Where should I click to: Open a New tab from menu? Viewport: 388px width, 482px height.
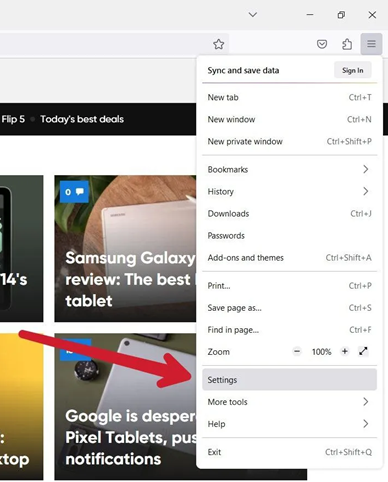pyautogui.click(x=289, y=97)
